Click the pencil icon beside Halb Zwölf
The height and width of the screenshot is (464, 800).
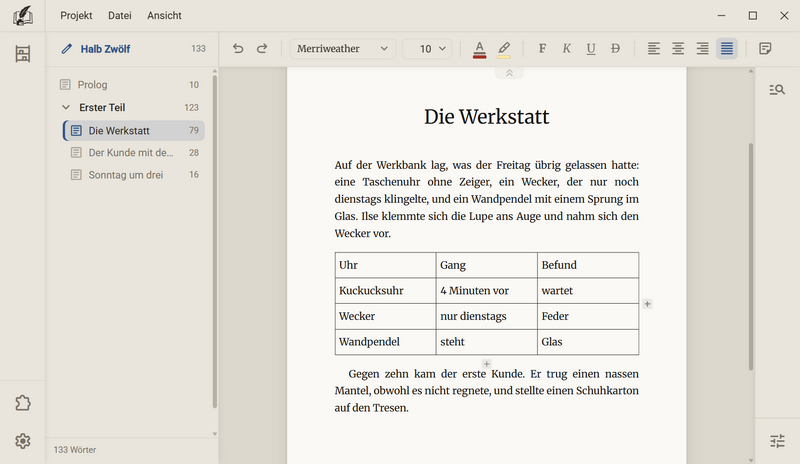(66, 48)
